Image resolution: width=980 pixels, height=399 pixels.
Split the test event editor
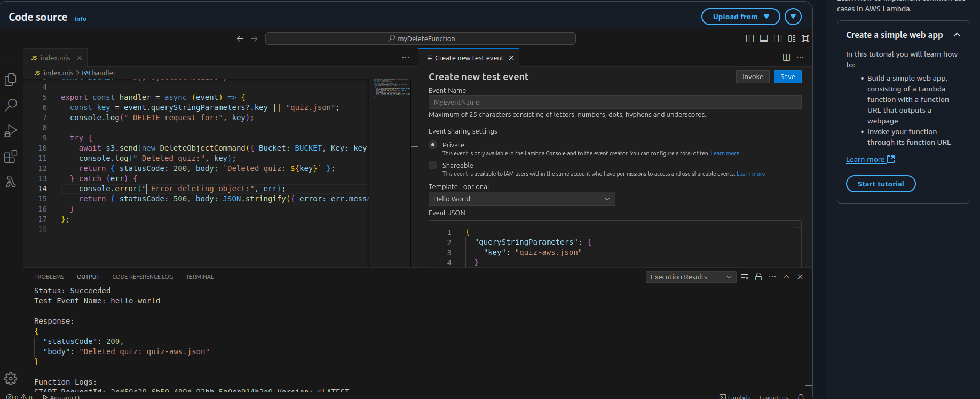pyautogui.click(x=786, y=58)
